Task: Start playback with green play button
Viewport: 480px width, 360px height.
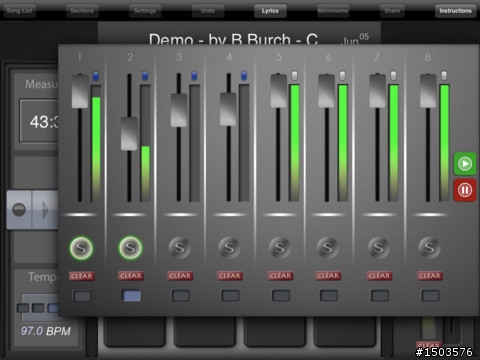Action: (x=465, y=164)
